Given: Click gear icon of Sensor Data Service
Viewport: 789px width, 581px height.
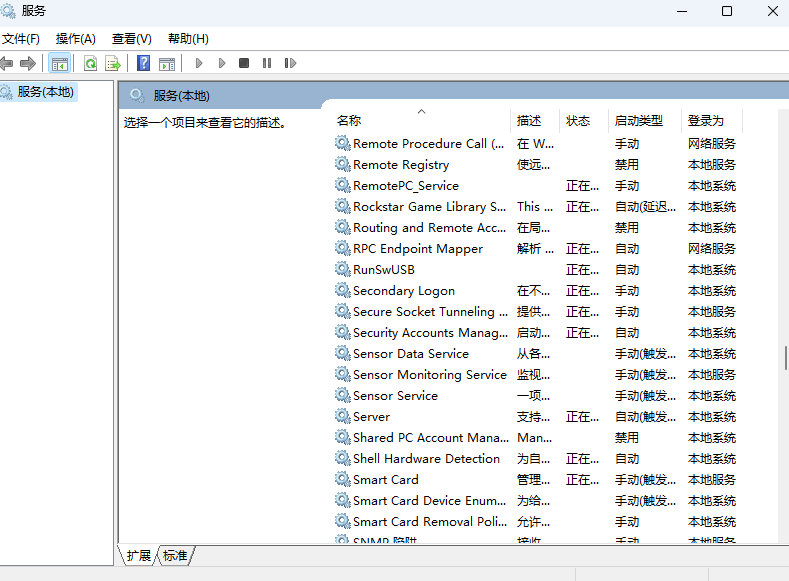Looking at the screenshot, I should tap(343, 354).
